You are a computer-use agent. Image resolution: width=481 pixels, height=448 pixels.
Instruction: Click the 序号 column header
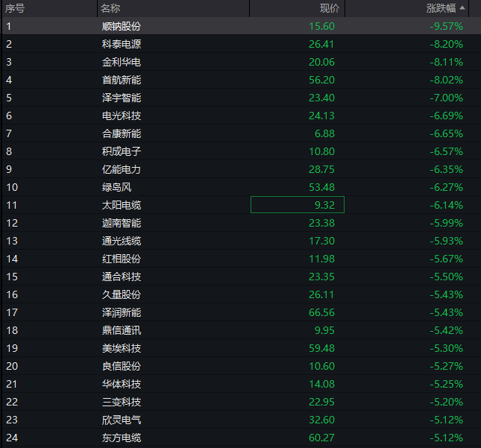[15, 8]
